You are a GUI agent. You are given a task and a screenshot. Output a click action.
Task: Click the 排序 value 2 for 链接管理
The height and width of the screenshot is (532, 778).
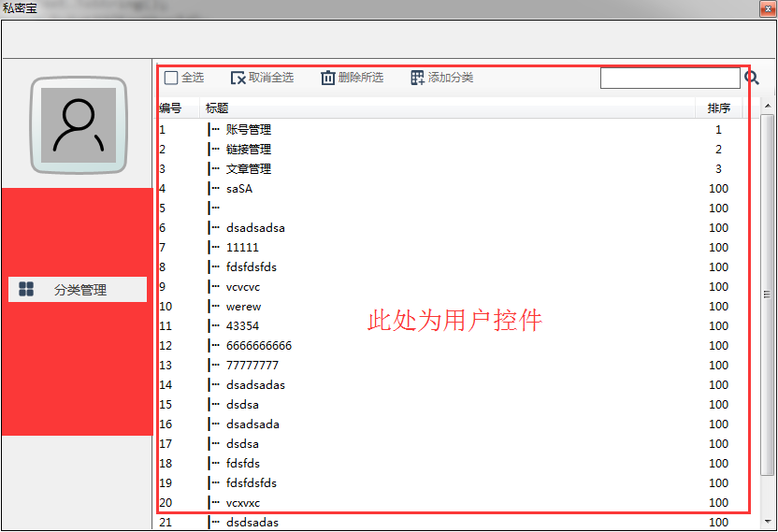pyautogui.click(x=718, y=150)
